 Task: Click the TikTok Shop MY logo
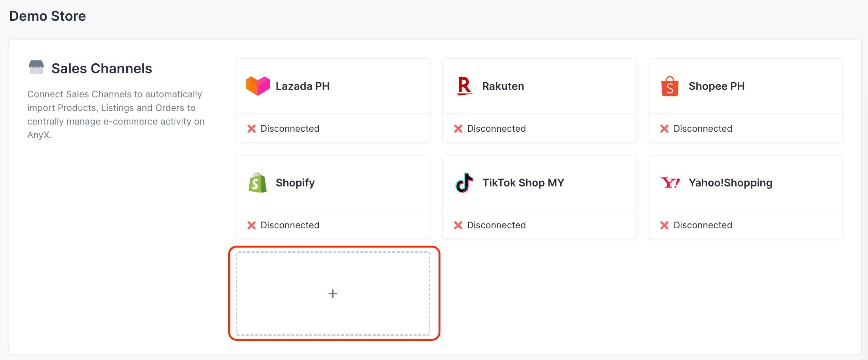point(464,183)
